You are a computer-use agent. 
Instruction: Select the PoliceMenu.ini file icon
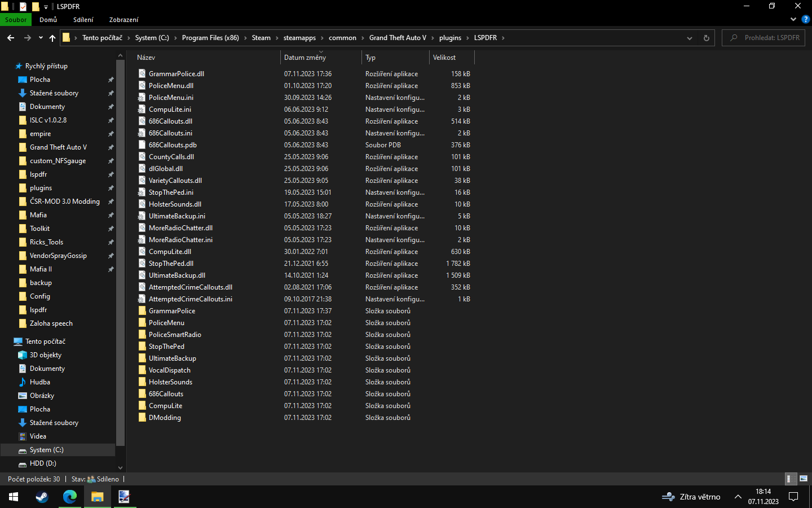(143, 98)
